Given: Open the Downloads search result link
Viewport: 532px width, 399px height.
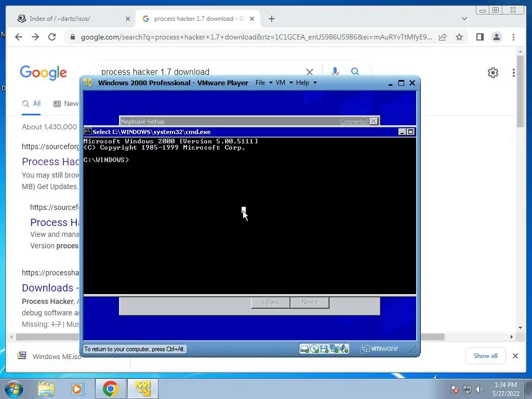Looking at the screenshot, I should tap(50, 288).
